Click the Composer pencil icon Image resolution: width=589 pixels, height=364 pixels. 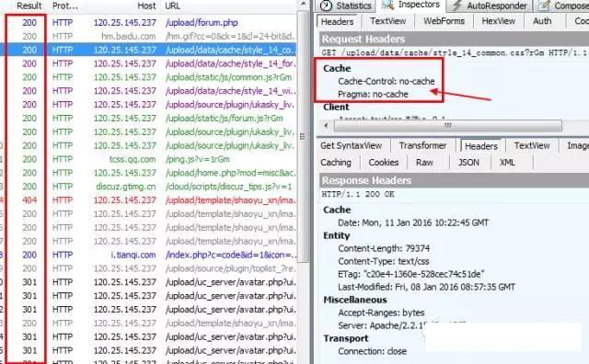click(545, 6)
